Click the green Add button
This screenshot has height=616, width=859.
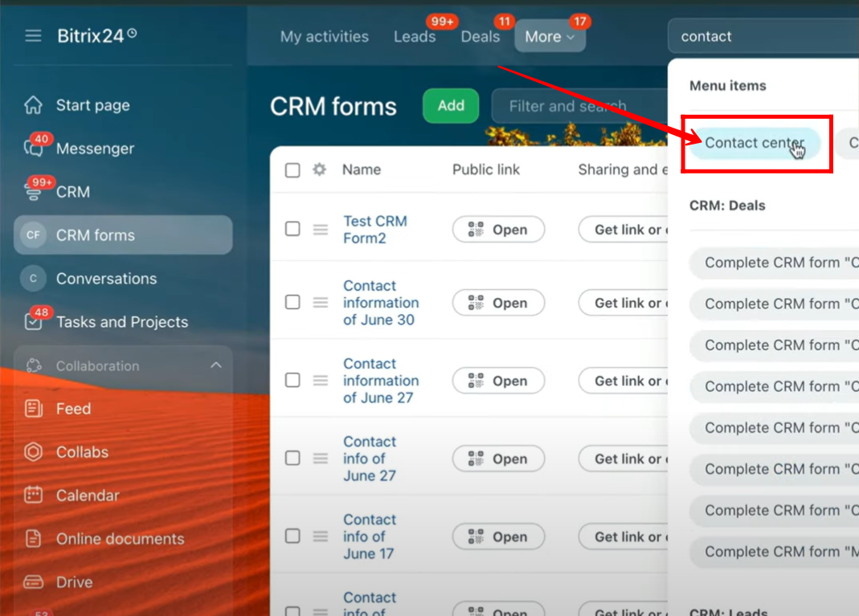451,106
